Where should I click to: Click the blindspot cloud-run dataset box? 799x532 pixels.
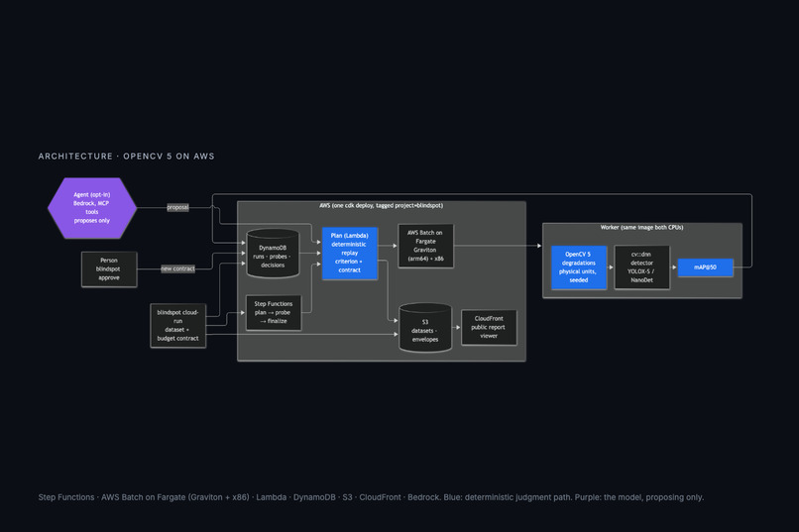coord(177,325)
